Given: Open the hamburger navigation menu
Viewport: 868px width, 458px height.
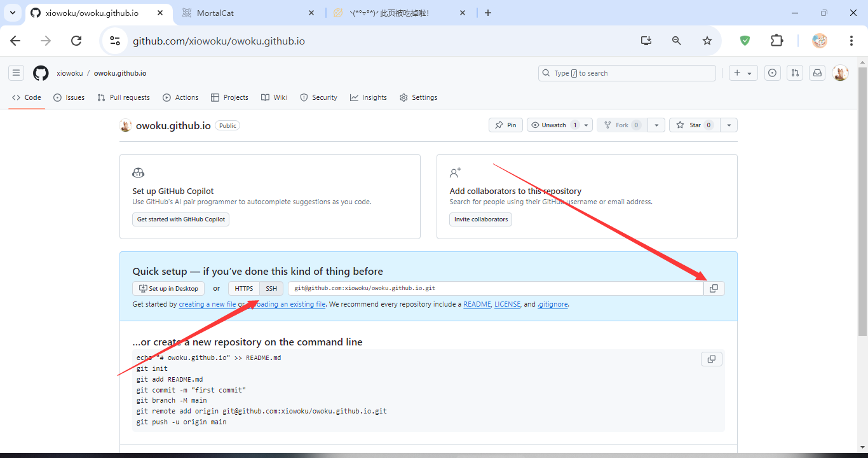Looking at the screenshot, I should coord(17,73).
